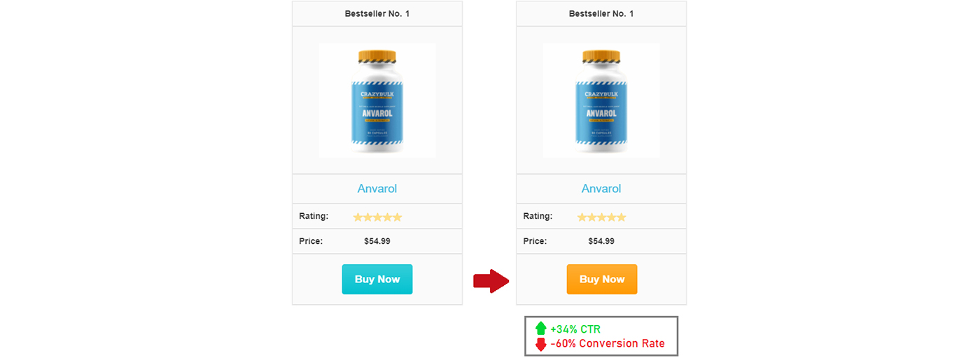The height and width of the screenshot is (360, 980).
Task: Click the red down arrow beside Conversion Rate
Action: coord(540,344)
